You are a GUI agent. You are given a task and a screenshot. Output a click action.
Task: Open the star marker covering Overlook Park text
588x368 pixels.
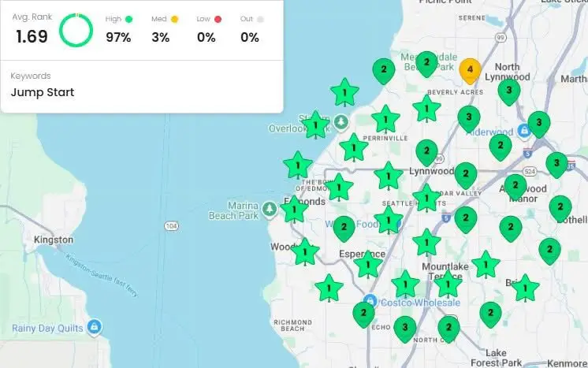pyautogui.click(x=315, y=125)
